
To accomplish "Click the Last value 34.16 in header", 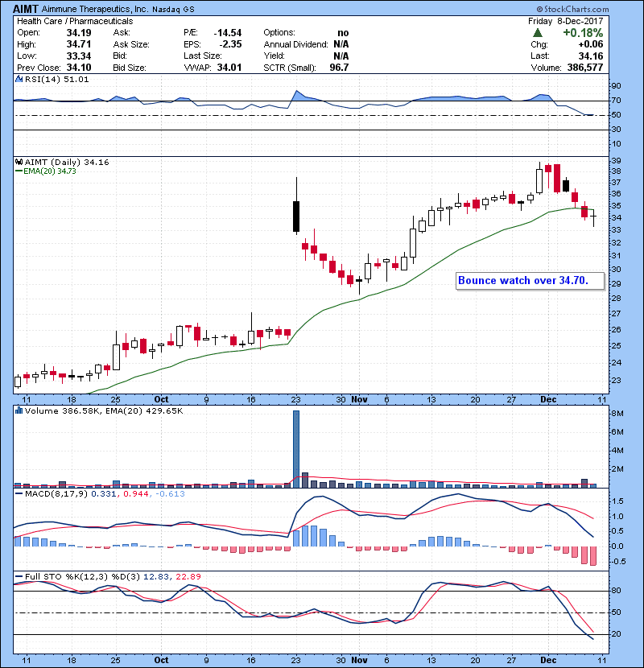I will 591,56.
